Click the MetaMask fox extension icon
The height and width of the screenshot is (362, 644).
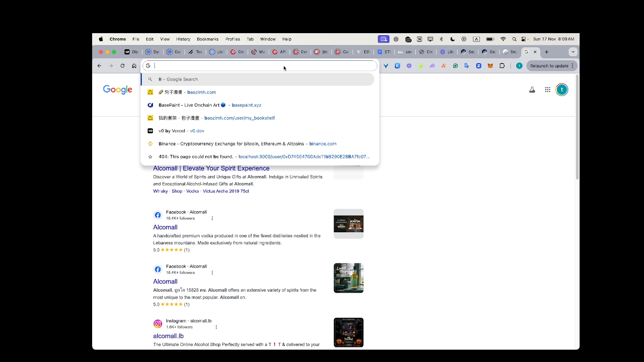[x=490, y=66]
